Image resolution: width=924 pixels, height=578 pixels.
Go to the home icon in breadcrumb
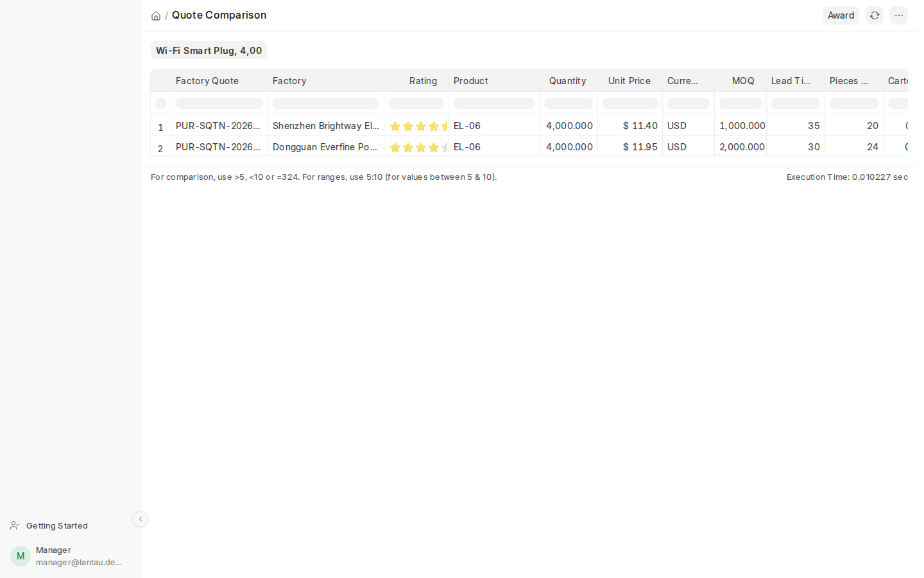(x=156, y=16)
